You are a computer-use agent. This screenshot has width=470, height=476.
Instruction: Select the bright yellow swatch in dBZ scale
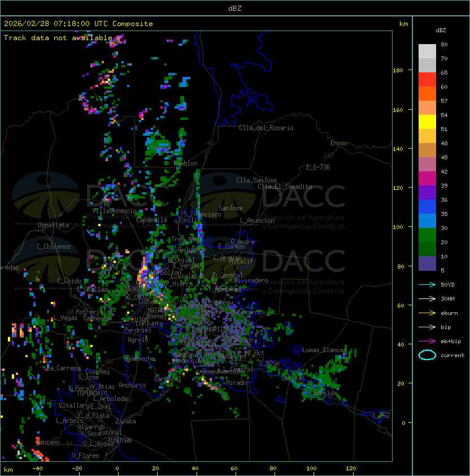(427, 122)
